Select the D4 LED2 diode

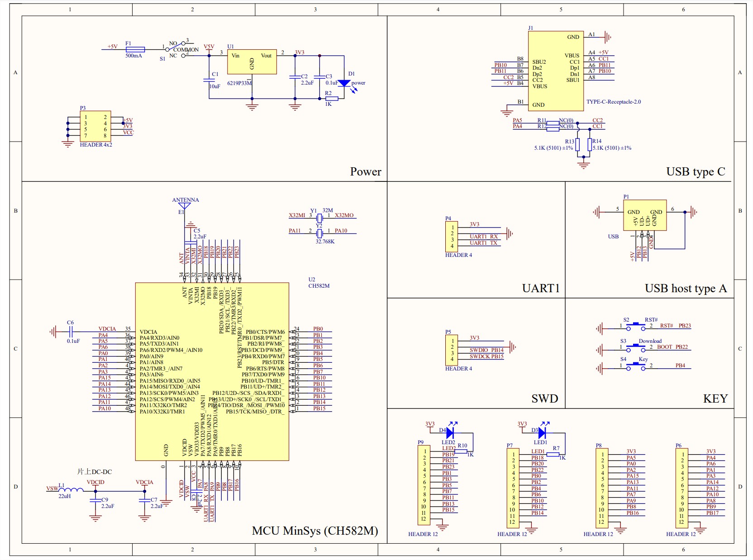[x=450, y=432]
